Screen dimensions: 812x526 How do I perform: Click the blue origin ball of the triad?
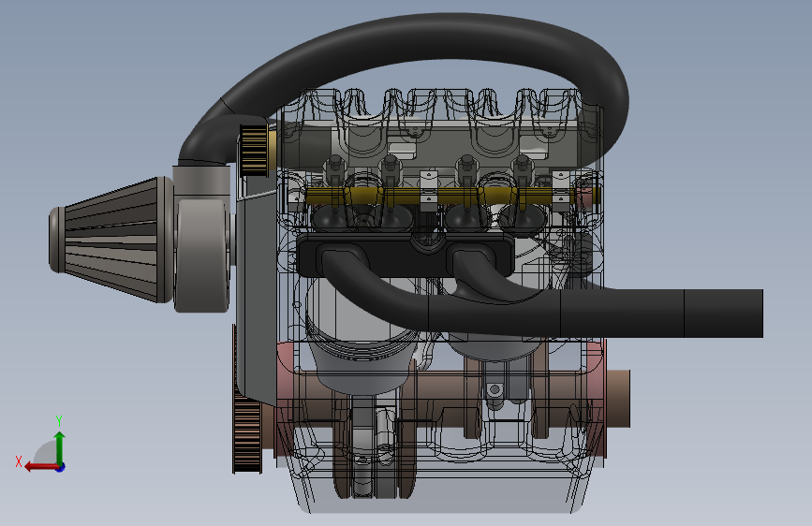click(x=61, y=467)
